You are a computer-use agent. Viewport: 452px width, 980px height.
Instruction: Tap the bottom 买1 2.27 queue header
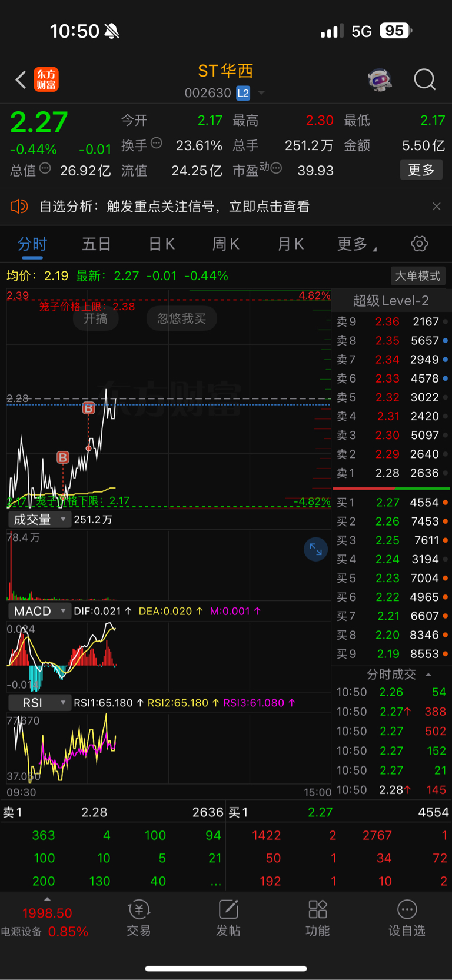coord(339,812)
